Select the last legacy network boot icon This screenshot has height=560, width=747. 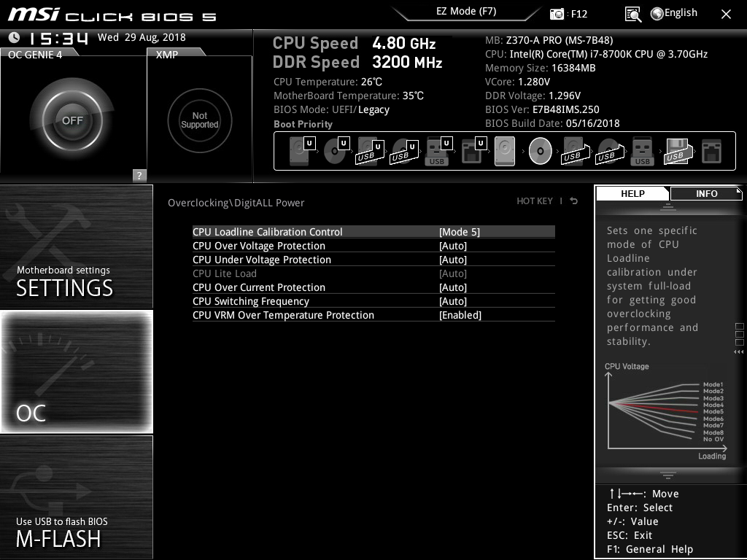pos(712,152)
